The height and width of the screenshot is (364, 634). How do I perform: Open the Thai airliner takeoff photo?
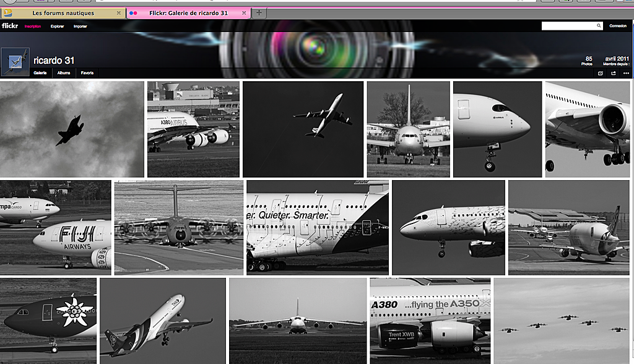[163, 321]
